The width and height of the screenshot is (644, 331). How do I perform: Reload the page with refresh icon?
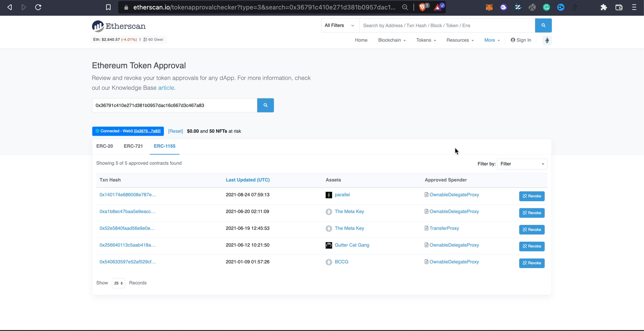pos(38,7)
